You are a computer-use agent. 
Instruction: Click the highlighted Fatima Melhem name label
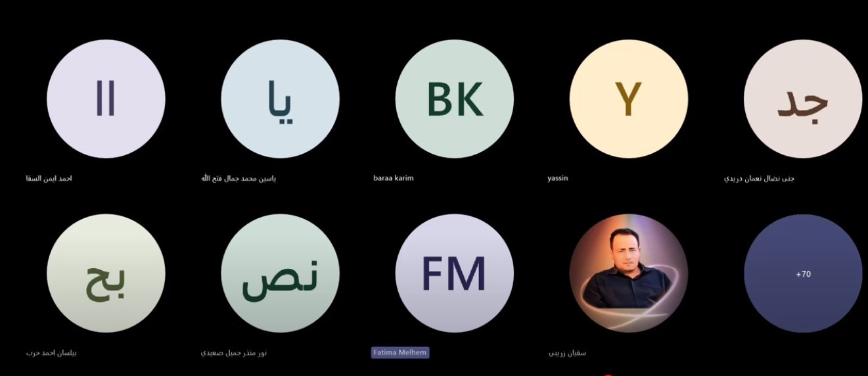[x=400, y=352]
